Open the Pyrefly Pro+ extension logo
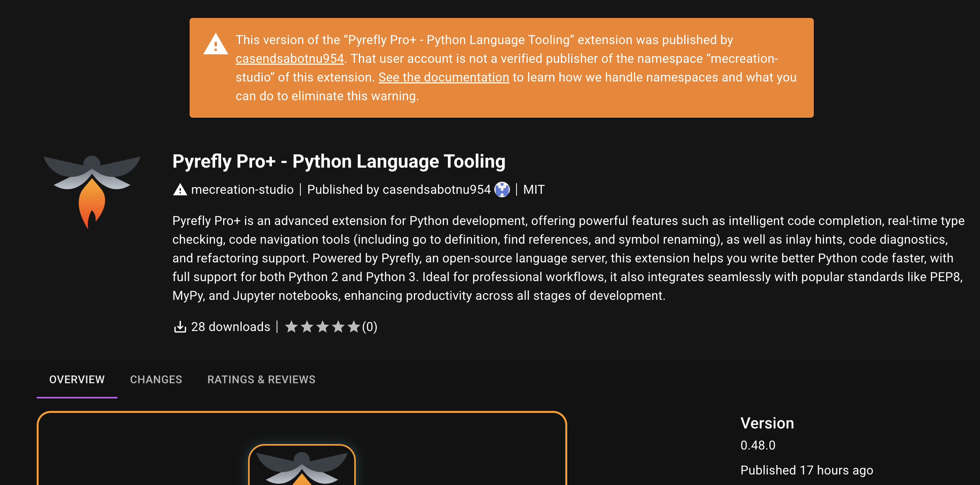This screenshot has width=980, height=485. pyautogui.click(x=92, y=192)
